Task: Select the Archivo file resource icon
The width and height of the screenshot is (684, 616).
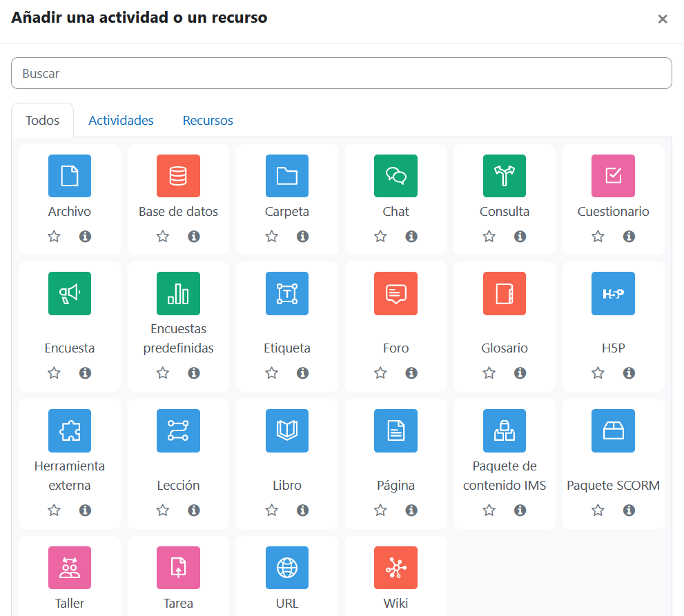Action: [x=69, y=176]
